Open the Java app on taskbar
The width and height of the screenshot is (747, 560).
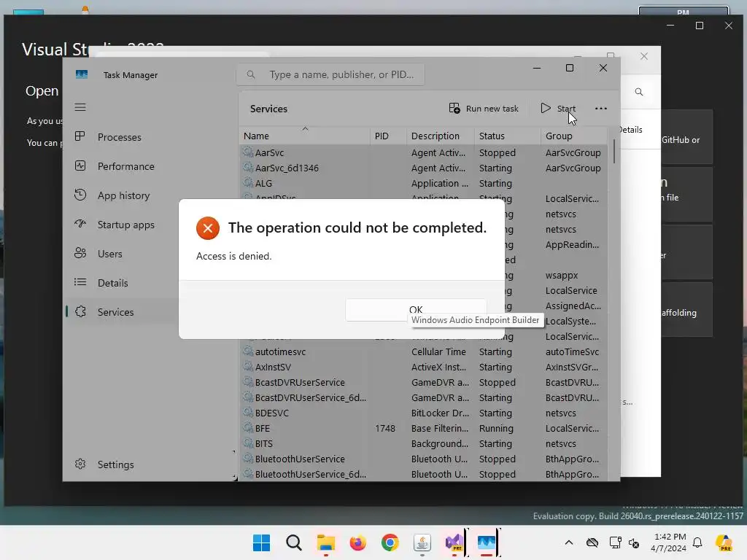[422, 542]
